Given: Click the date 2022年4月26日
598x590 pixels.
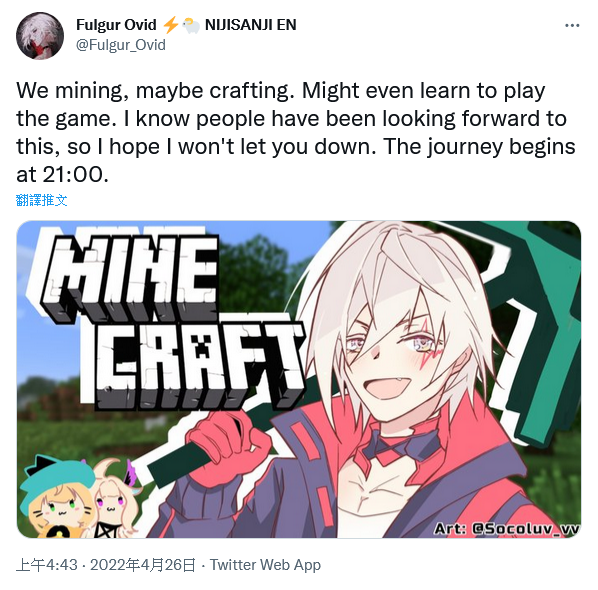Looking at the screenshot, I should click(143, 565).
